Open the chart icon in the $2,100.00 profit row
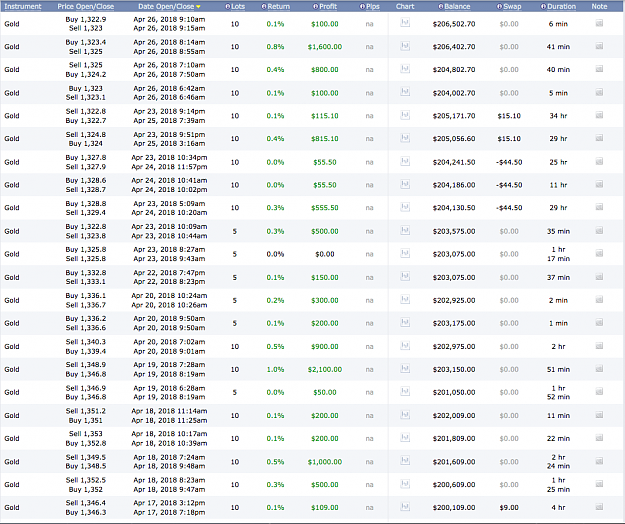Image resolution: width=625 pixels, height=524 pixels. tap(405, 369)
